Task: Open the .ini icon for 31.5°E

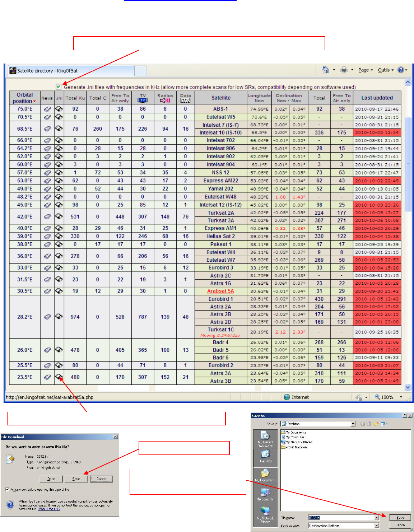Action: [x=59, y=279]
